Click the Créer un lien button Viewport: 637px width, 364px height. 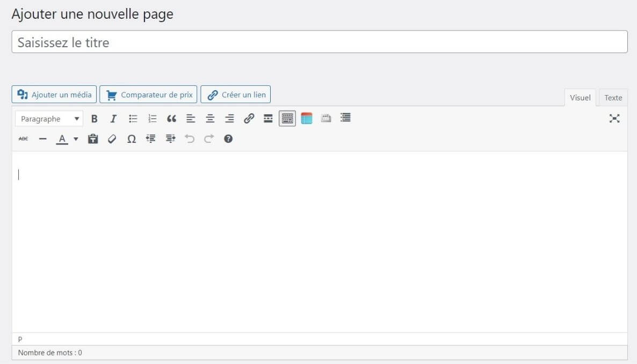pyautogui.click(x=236, y=94)
